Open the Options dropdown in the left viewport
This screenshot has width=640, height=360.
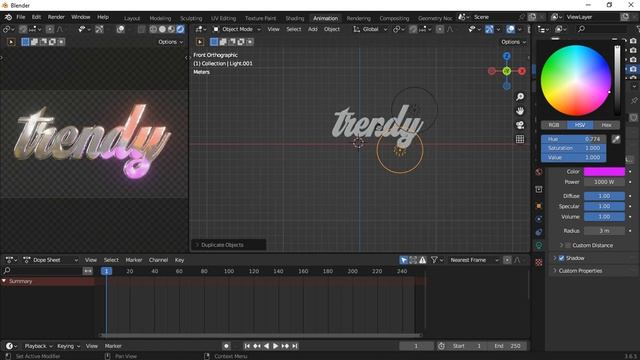tap(170, 42)
